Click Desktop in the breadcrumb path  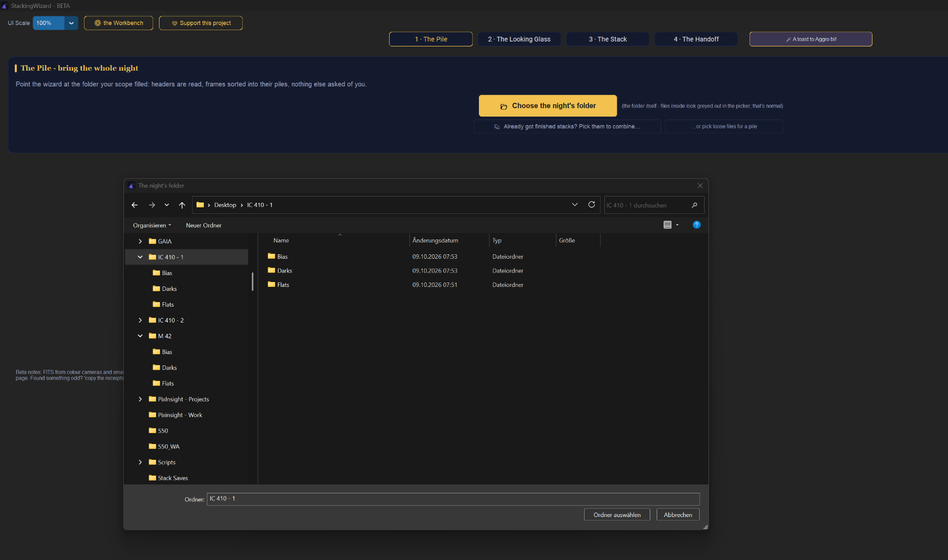click(x=225, y=205)
